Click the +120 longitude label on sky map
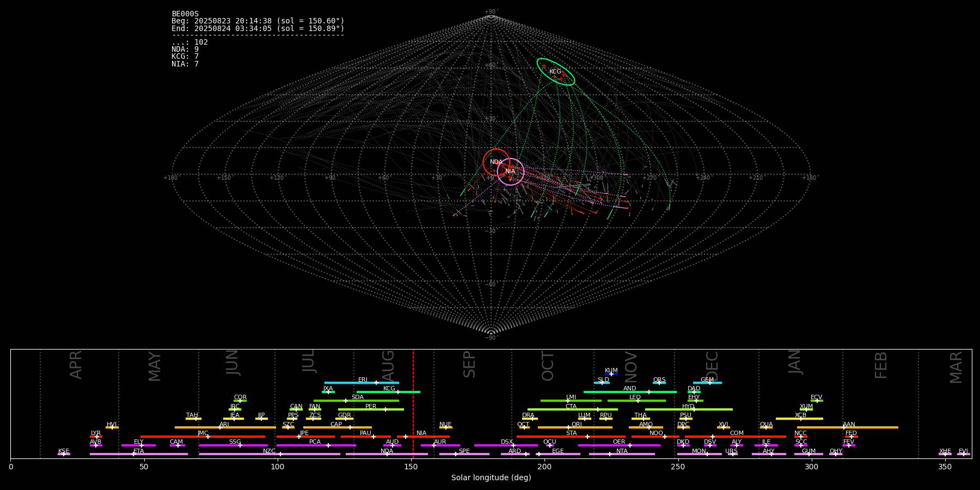 (x=277, y=178)
